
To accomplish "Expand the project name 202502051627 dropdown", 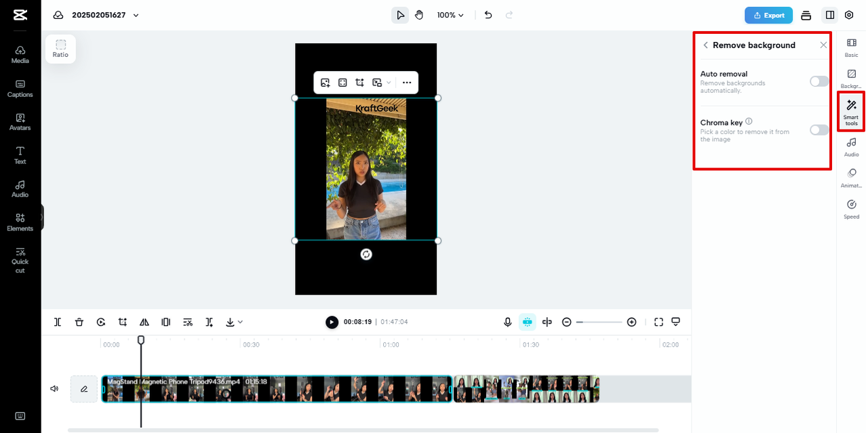I will click(x=136, y=15).
